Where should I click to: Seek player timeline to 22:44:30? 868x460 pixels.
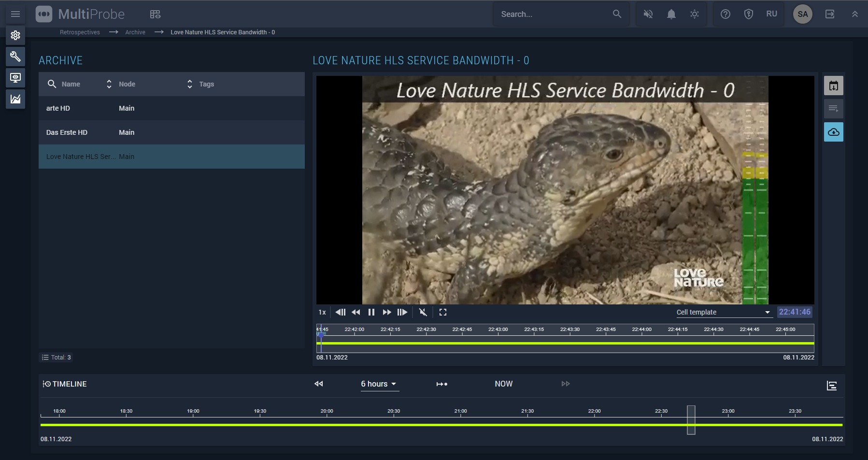coord(713,330)
